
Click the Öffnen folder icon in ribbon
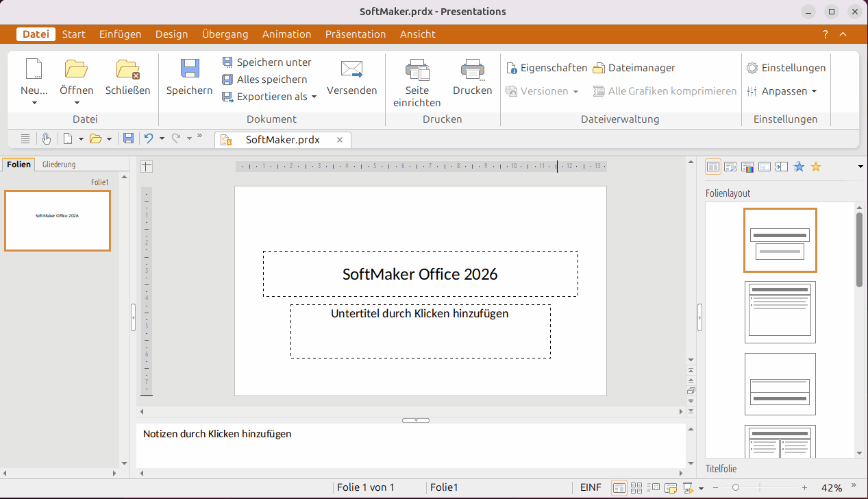click(x=76, y=69)
